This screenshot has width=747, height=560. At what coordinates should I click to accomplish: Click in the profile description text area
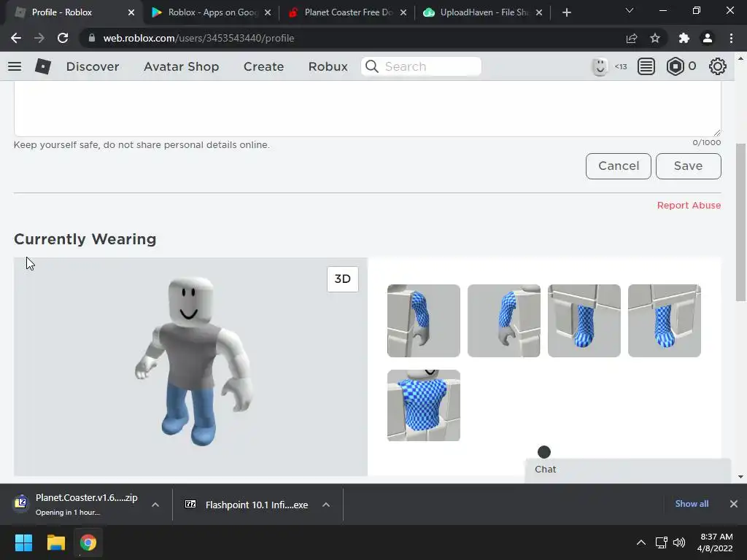pos(368,109)
